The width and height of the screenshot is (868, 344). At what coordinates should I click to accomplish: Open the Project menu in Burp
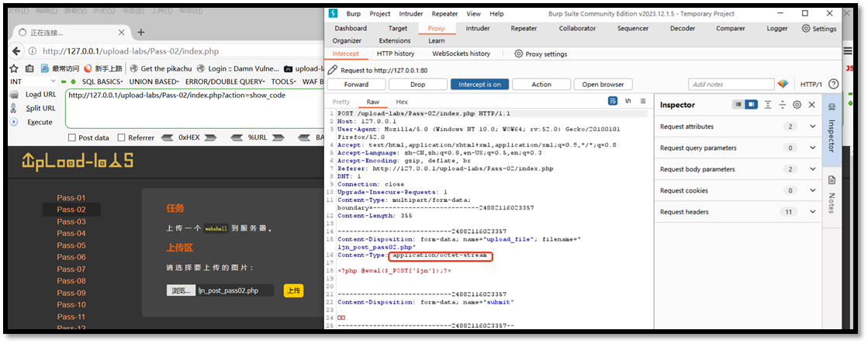click(x=380, y=14)
